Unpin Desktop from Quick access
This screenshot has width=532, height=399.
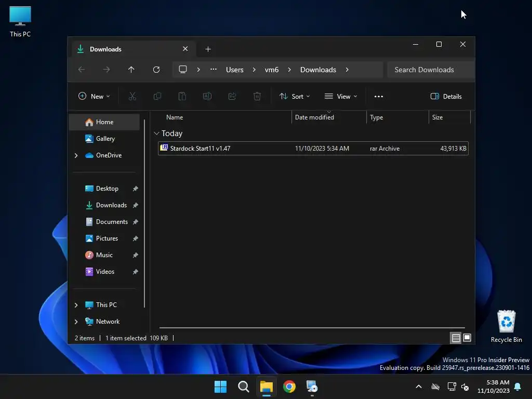(136, 189)
